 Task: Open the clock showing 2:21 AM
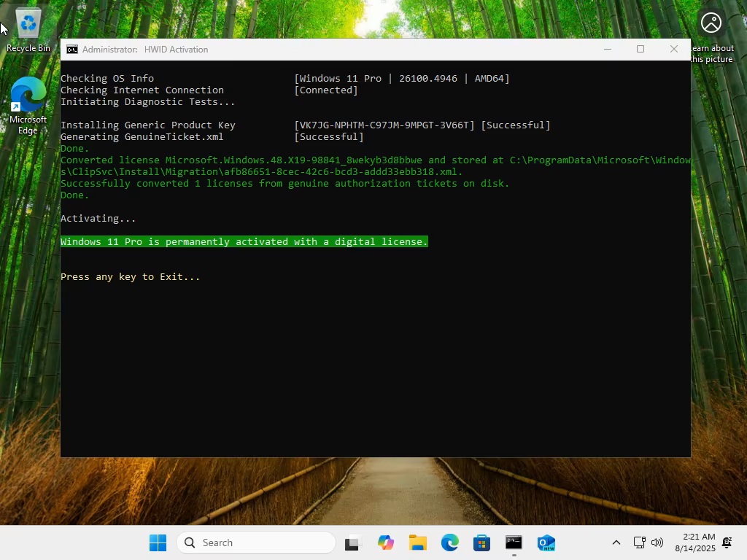[695, 542]
